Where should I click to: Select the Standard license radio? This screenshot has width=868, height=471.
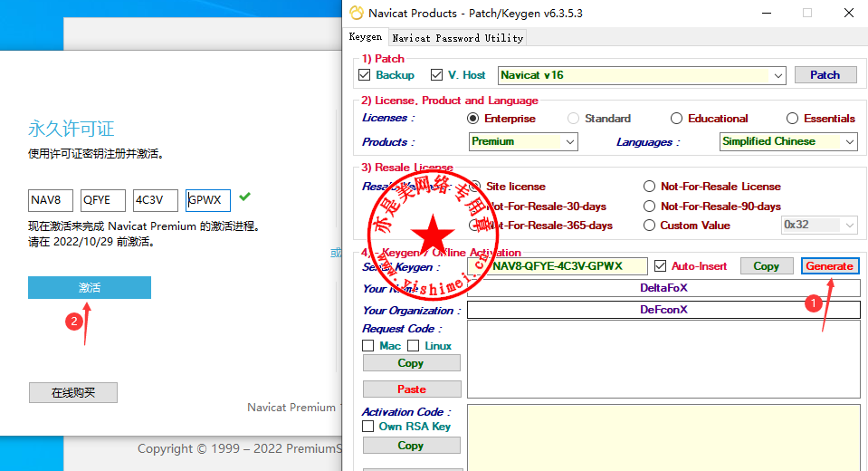click(574, 119)
